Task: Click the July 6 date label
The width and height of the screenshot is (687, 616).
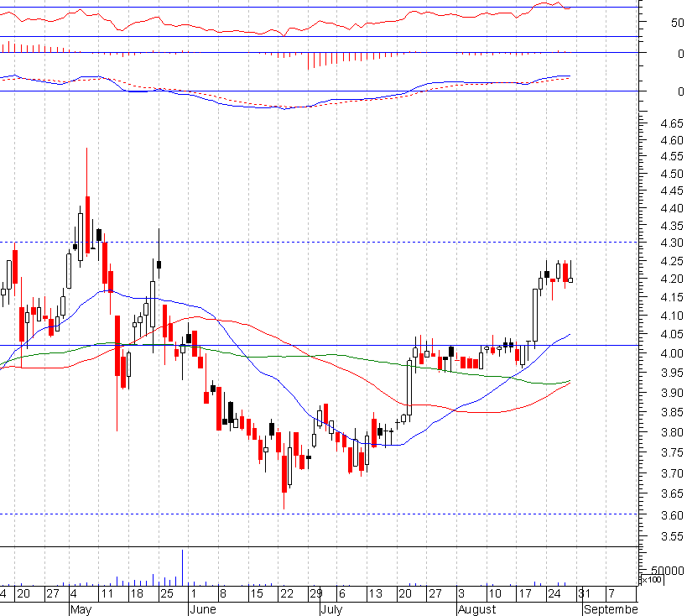Action: tap(342, 594)
